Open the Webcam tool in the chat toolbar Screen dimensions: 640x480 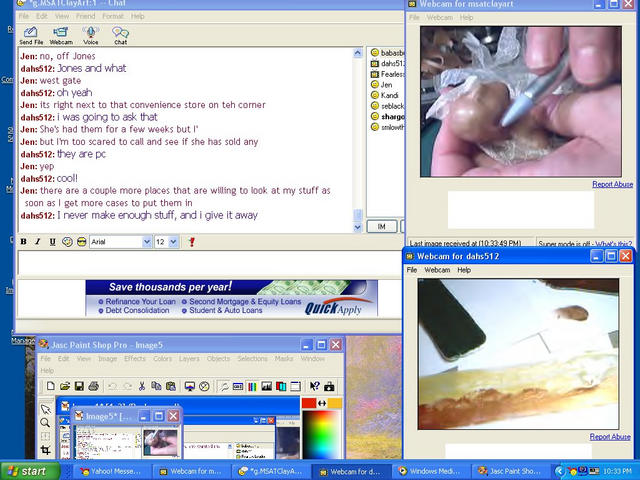pos(61,35)
